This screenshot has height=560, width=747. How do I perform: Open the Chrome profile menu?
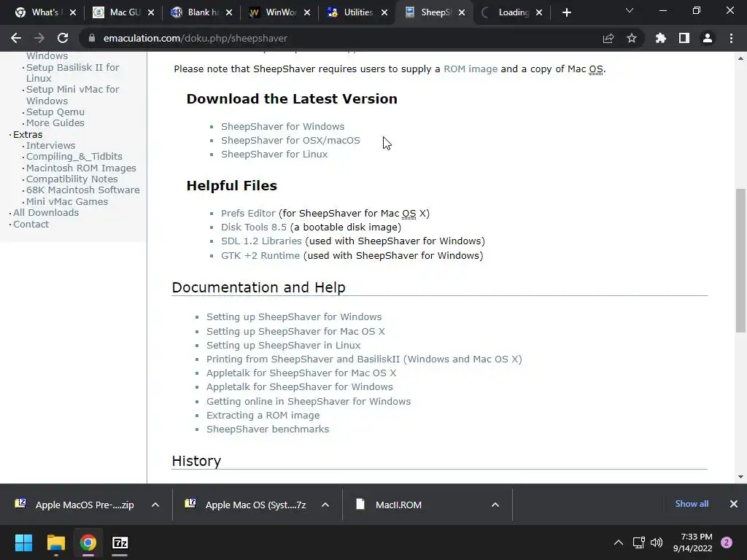pyautogui.click(x=708, y=38)
